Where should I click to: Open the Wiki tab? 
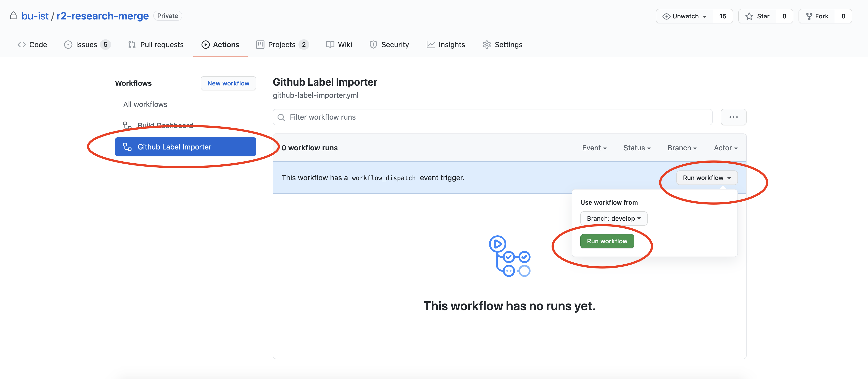(339, 45)
